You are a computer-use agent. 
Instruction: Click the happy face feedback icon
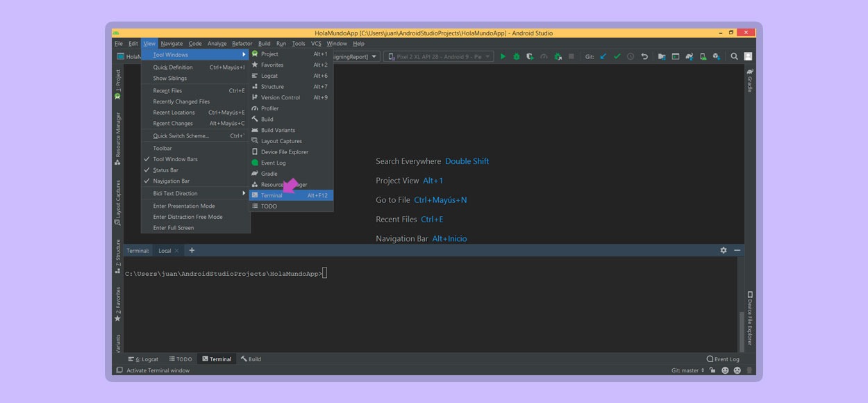click(x=725, y=370)
